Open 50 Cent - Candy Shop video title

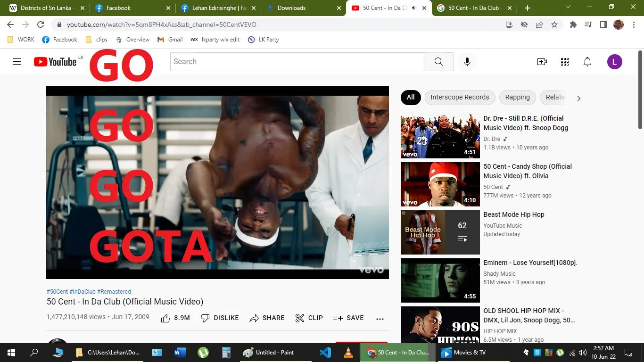tap(528, 171)
